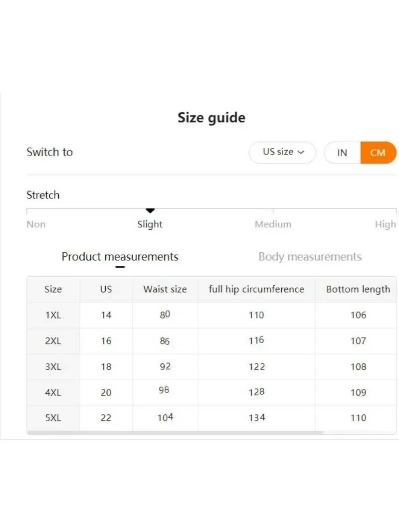Image resolution: width=399 pixels, height=532 pixels.
Task: Click the Medium stretch label
Action: pos(273,224)
